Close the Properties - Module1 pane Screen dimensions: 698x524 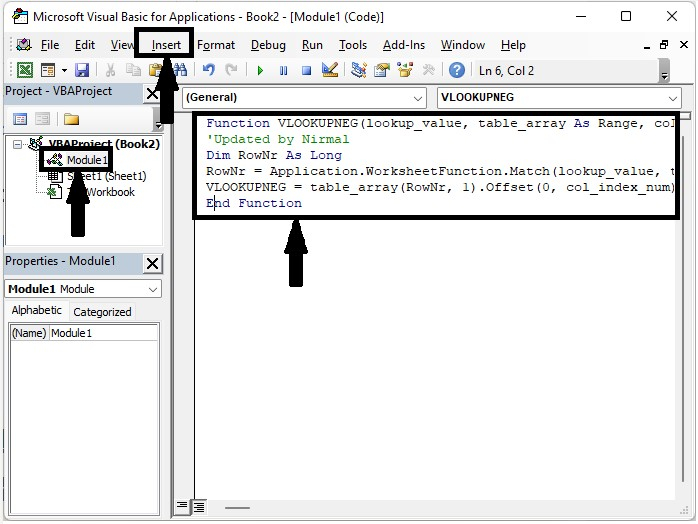(152, 263)
